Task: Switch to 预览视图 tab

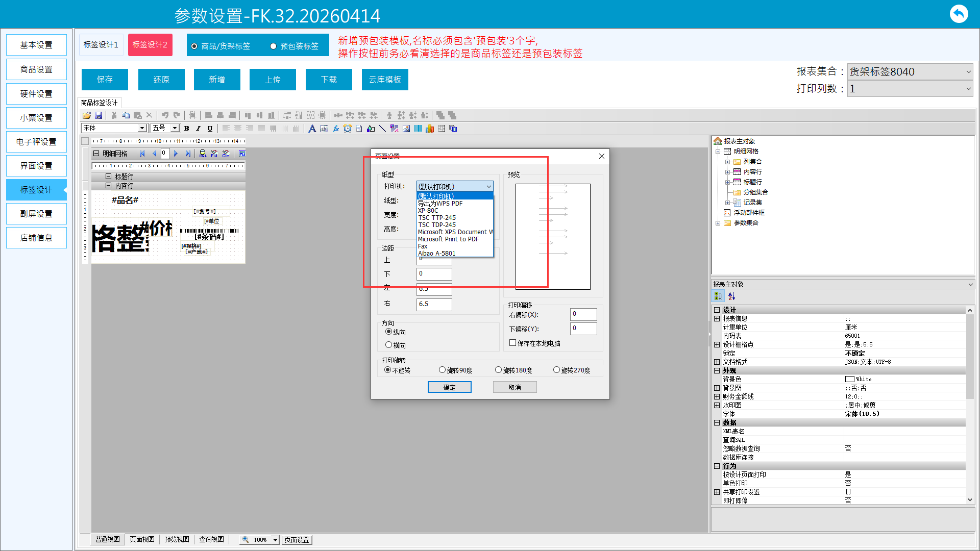Action: 177,539
